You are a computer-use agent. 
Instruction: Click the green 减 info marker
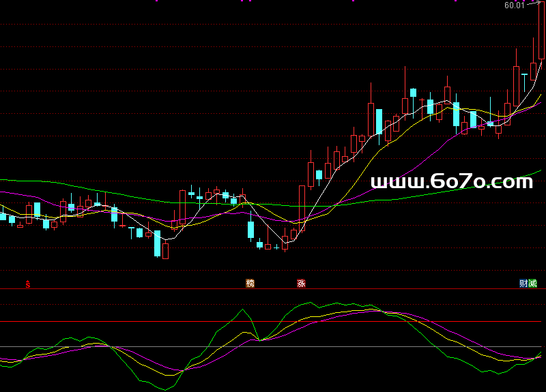pyautogui.click(x=532, y=284)
